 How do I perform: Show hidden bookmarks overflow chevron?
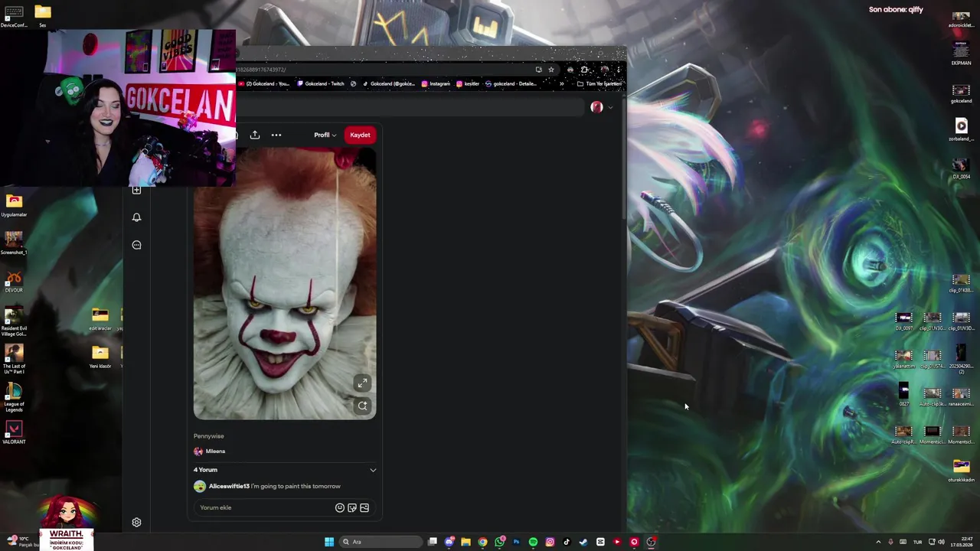(562, 83)
